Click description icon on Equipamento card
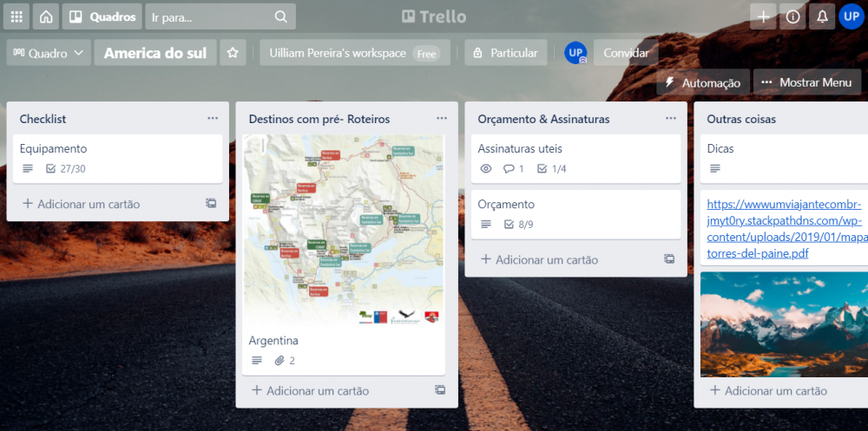Image resolution: width=868 pixels, height=431 pixels. 28,169
